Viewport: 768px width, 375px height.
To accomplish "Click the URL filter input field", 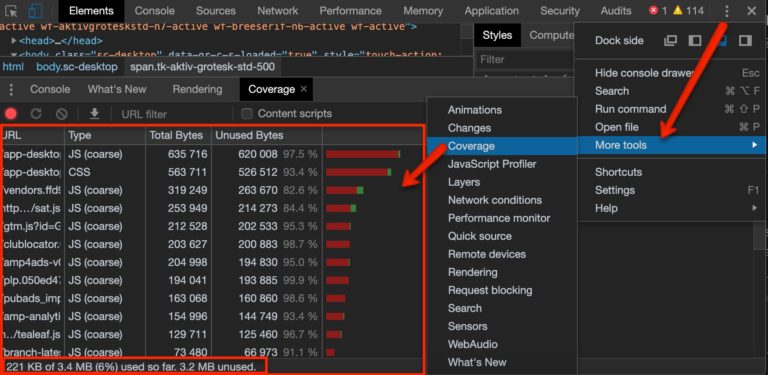I will pyautogui.click(x=174, y=114).
